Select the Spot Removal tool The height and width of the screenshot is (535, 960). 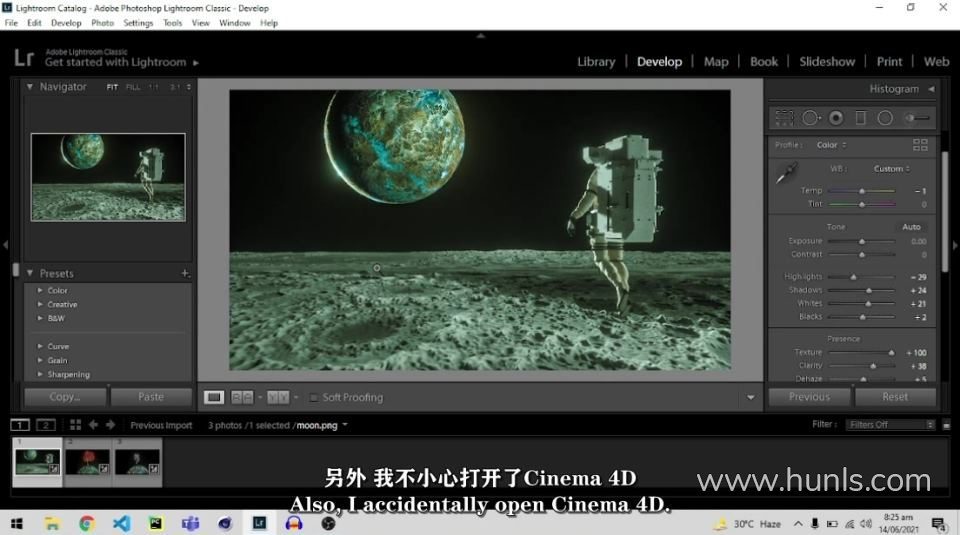point(811,118)
